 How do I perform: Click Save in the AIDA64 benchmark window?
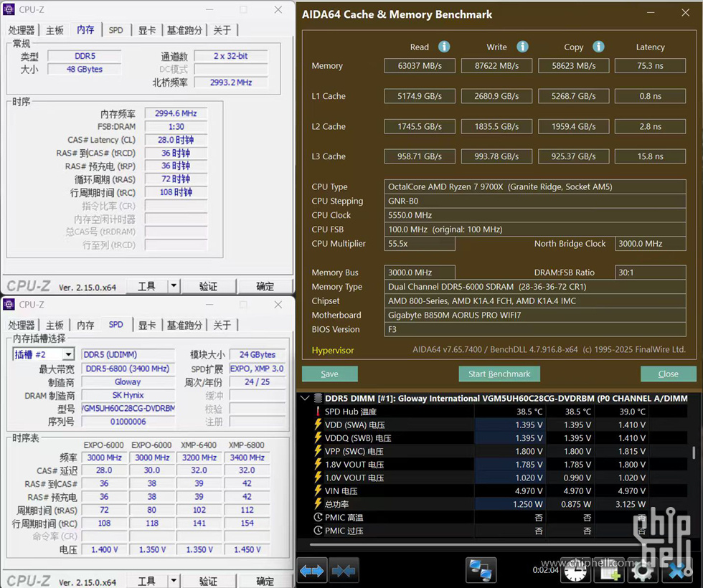[329, 374]
